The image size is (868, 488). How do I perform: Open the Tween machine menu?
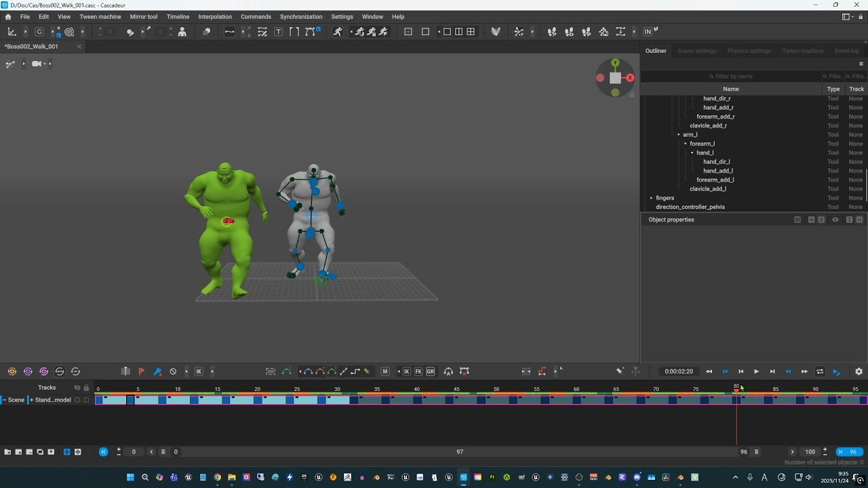pyautogui.click(x=100, y=17)
